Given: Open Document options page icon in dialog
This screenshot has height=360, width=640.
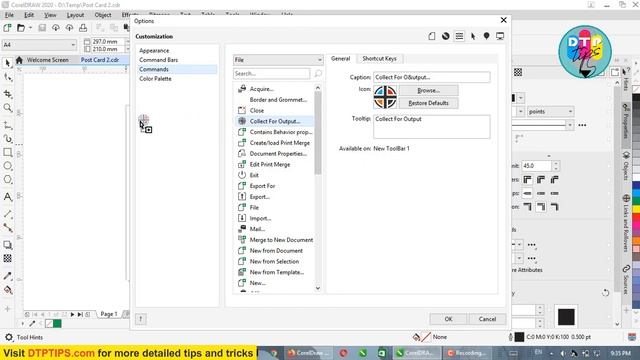Looking at the screenshot, I should click(431, 36).
